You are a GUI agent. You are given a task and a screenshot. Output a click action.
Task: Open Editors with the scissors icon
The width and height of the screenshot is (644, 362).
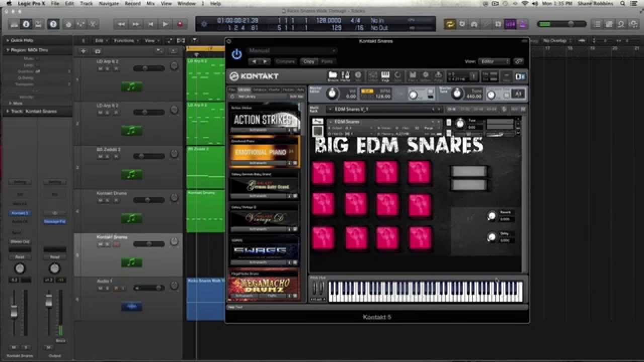click(93, 24)
